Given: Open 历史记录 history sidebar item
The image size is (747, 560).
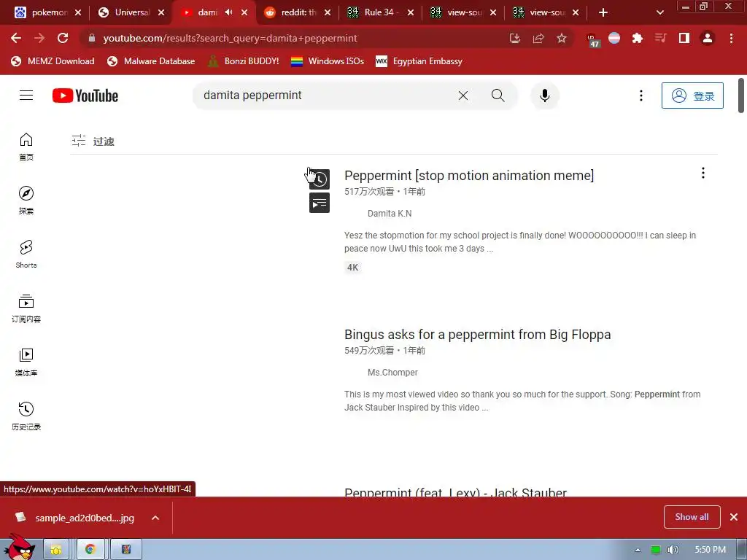Looking at the screenshot, I should click(x=26, y=416).
